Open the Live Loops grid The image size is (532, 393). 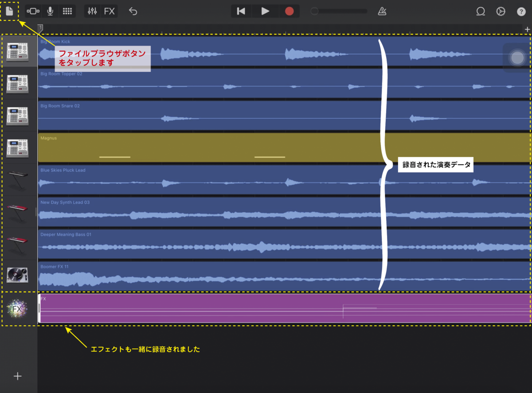point(67,11)
